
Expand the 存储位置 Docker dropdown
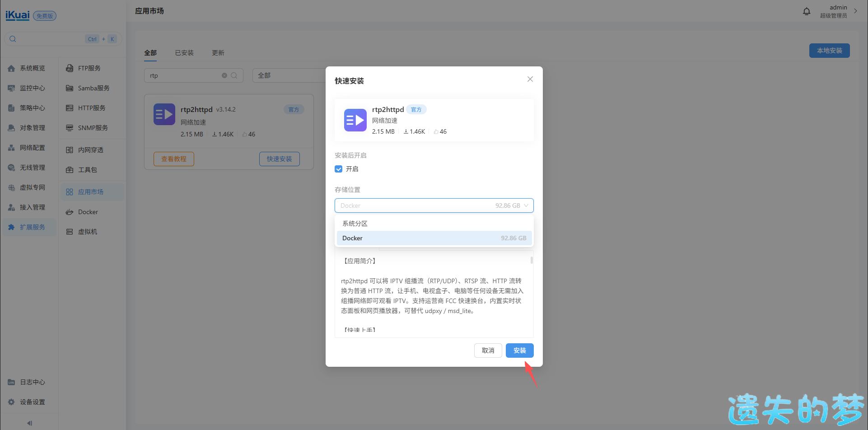click(434, 206)
